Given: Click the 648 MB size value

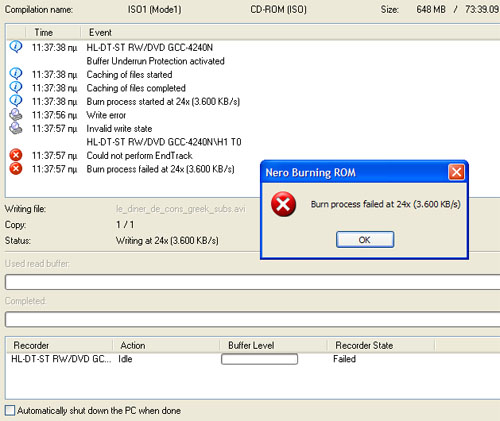Looking at the screenshot, I should pos(431,9).
